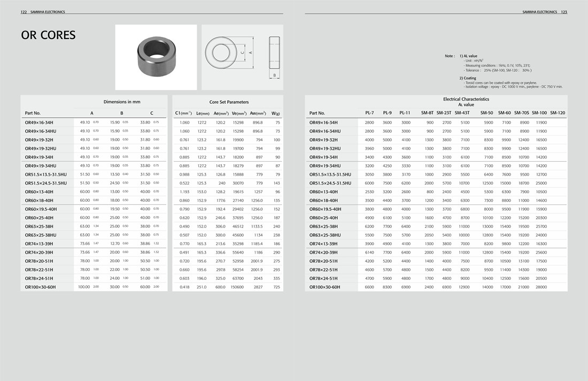Click the toroid dimension diagram

(x=242, y=57)
